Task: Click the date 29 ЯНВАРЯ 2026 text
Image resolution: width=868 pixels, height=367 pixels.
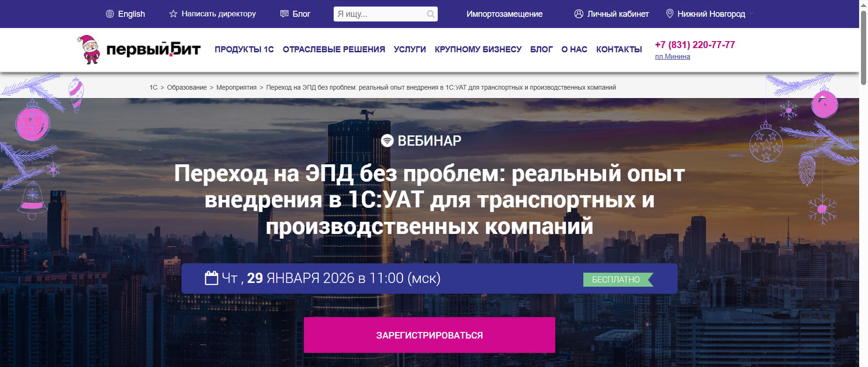Action: click(301, 278)
